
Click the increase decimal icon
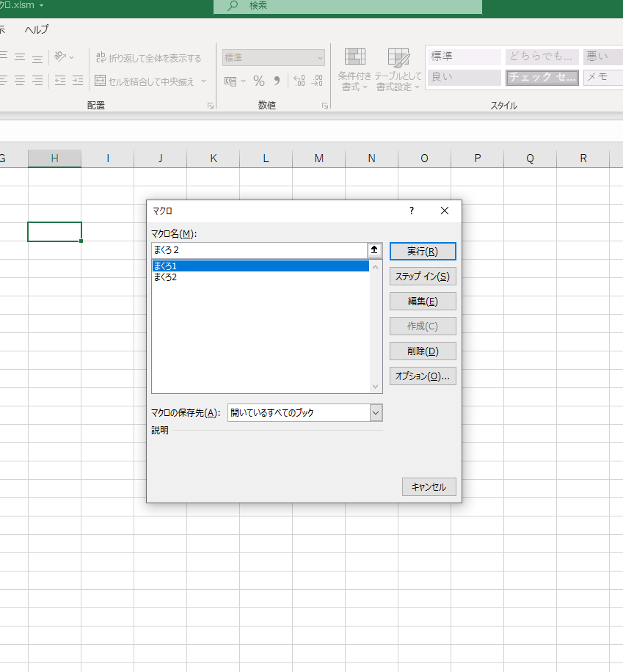[x=299, y=81]
